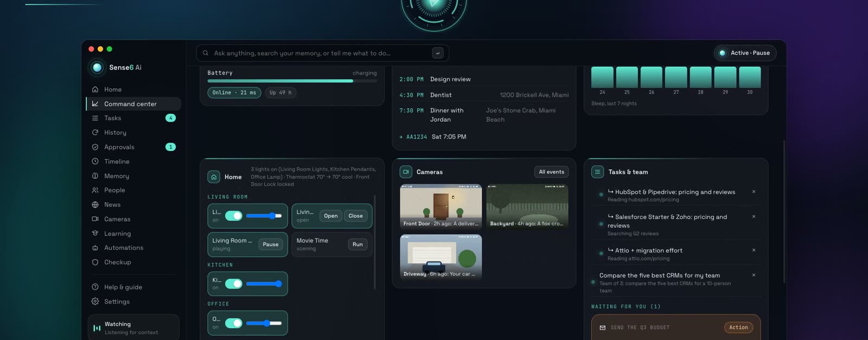Click Action on Send the Q3 budget
Screen dimensions: 868x340
(x=738, y=328)
